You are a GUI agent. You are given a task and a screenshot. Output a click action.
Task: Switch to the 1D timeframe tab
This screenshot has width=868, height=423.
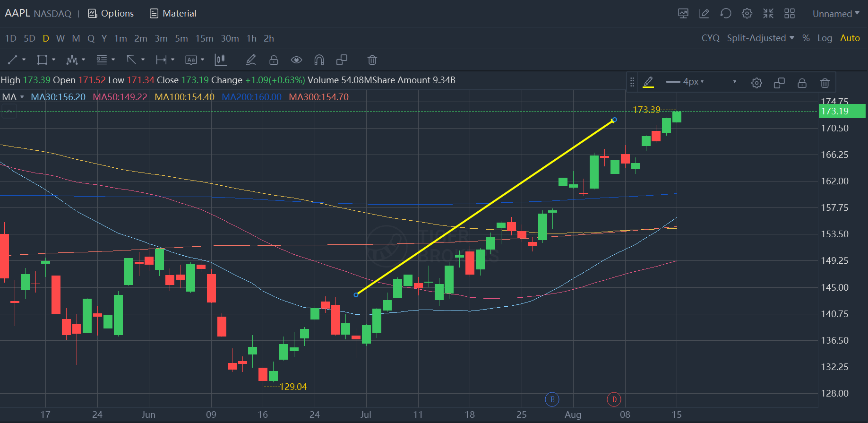pyautogui.click(x=10, y=38)
